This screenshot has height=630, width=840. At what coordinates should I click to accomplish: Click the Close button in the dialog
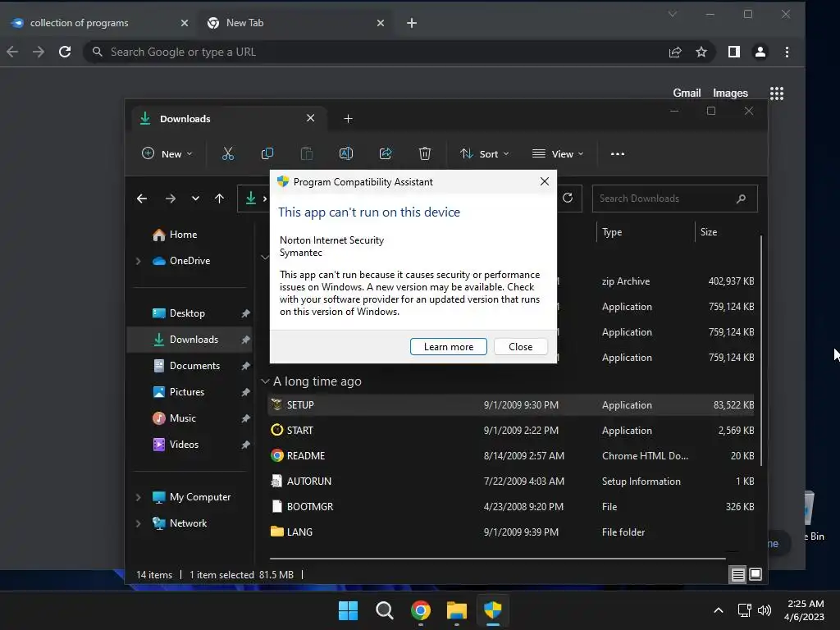click(520, 347)
